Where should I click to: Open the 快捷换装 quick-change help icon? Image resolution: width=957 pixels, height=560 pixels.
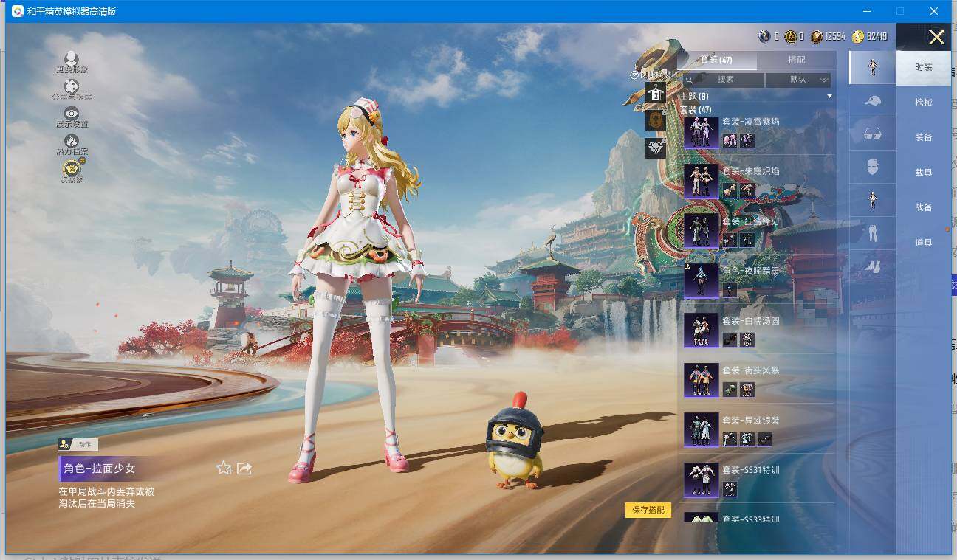click(634, 75)
